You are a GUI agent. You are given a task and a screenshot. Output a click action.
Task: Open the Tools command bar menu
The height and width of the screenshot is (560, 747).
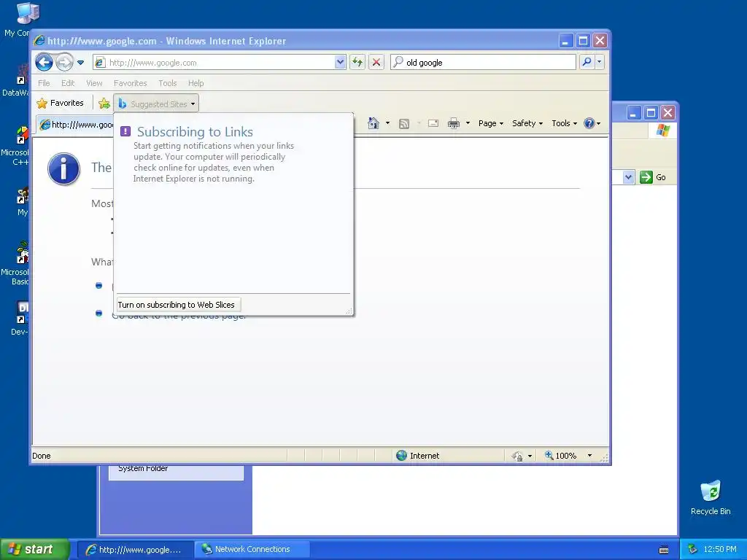(x=564, y=123)
